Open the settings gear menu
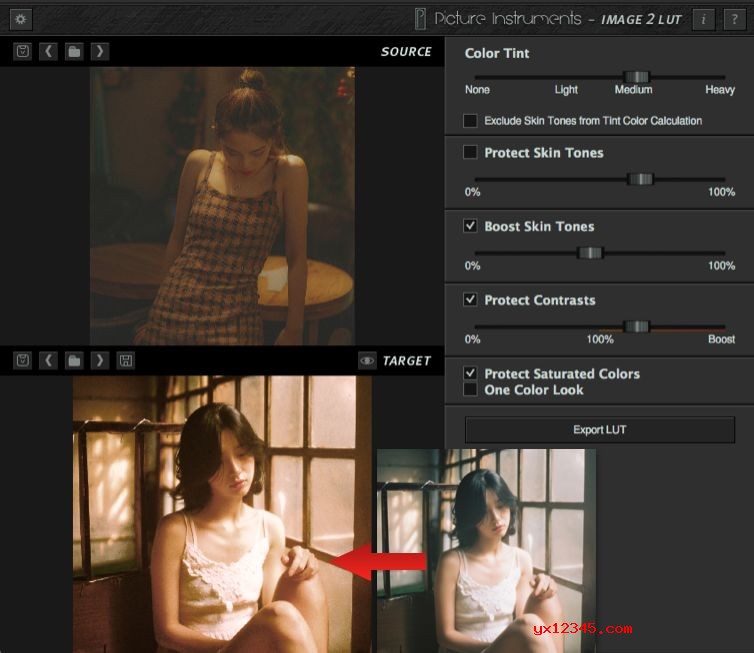The image size is (754, 653). click(x=21, y=20)
